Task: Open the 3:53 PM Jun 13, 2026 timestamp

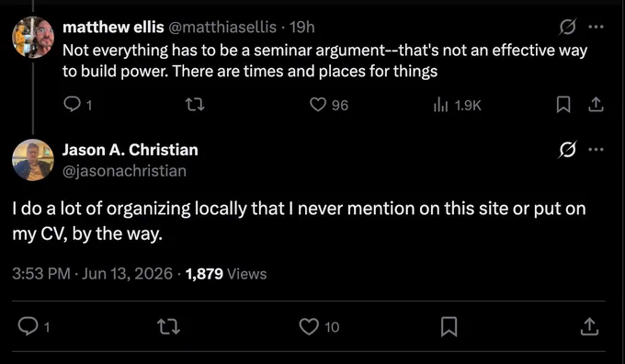Action: coord(93,274)
